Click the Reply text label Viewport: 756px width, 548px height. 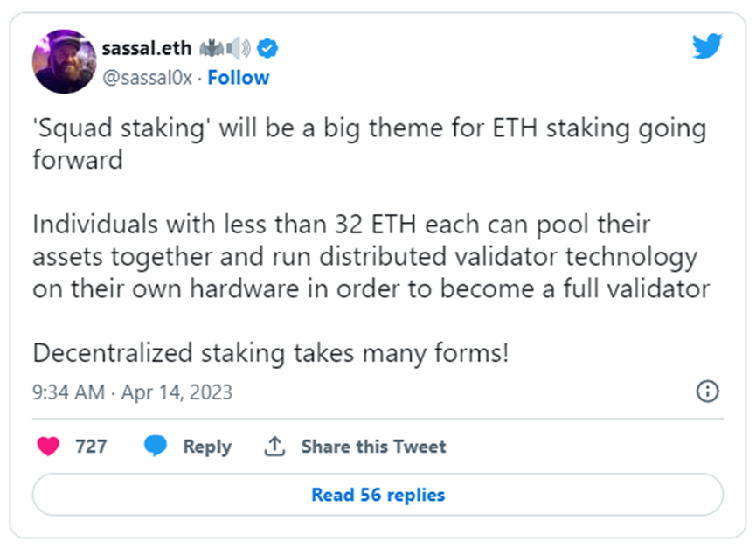(x=207, y=447)
